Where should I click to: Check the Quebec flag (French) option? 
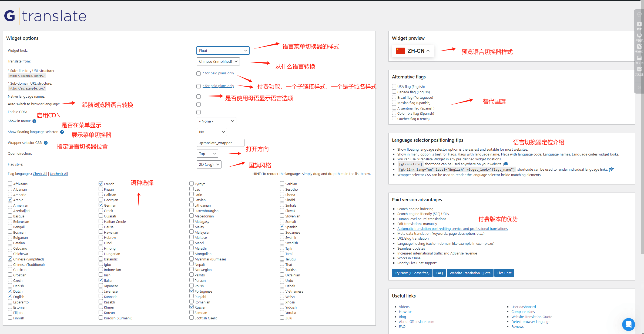click(x=394, y=118)
